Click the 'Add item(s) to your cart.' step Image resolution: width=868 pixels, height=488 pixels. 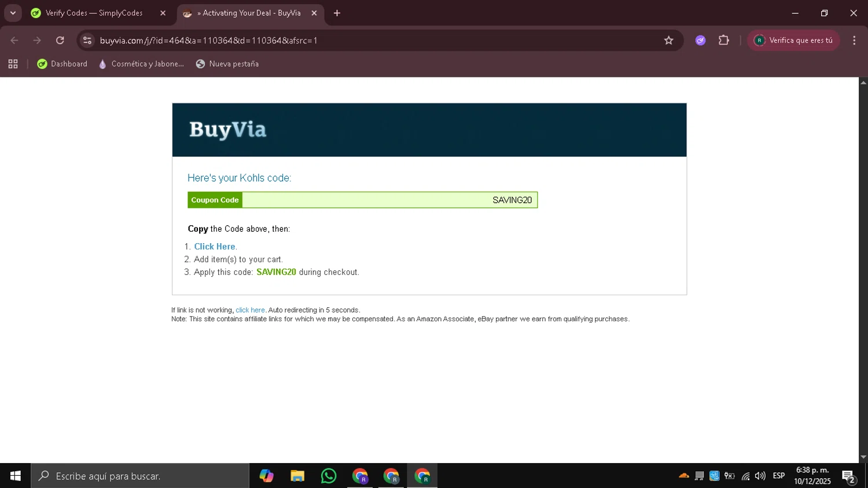tap(238, 259)
